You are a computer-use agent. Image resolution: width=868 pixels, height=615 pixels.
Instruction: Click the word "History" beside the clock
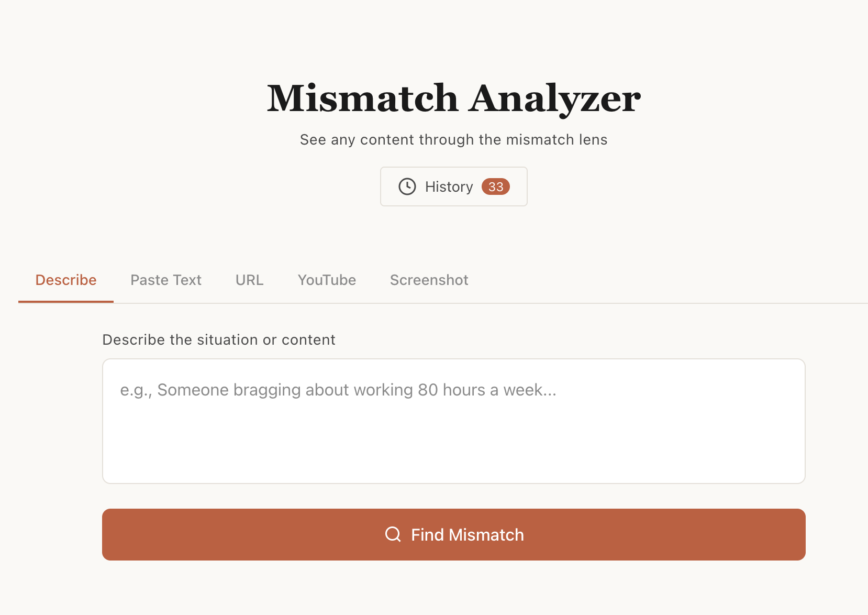coord(449,187)
